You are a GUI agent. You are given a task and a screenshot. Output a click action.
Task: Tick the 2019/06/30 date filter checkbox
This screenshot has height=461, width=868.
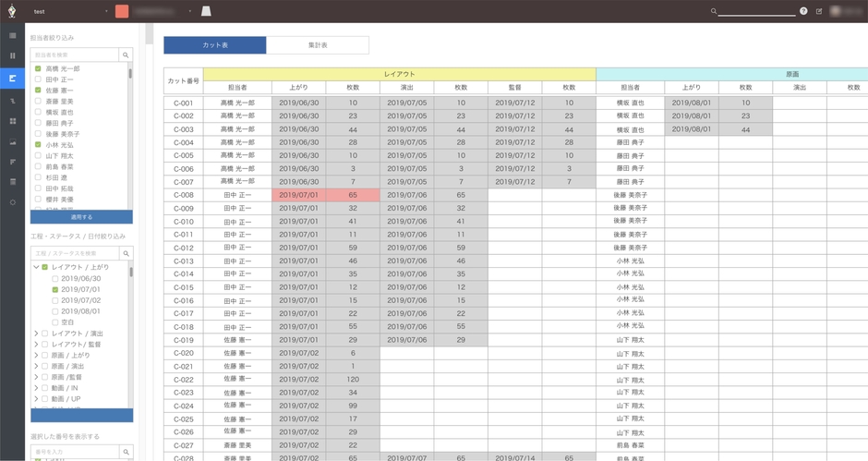pyautogui.click(x=55, y=278)
